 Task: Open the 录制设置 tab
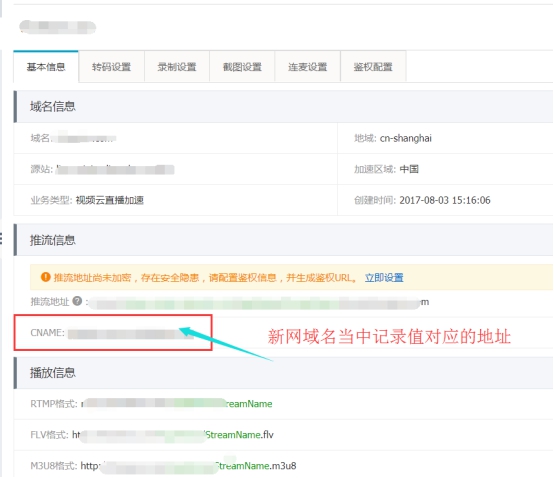pyautogui.click(x=177, y=67)
